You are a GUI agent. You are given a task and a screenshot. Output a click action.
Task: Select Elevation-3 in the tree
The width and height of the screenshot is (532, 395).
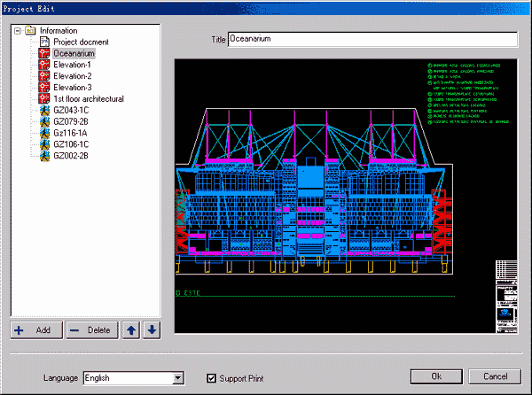[73, 88]
